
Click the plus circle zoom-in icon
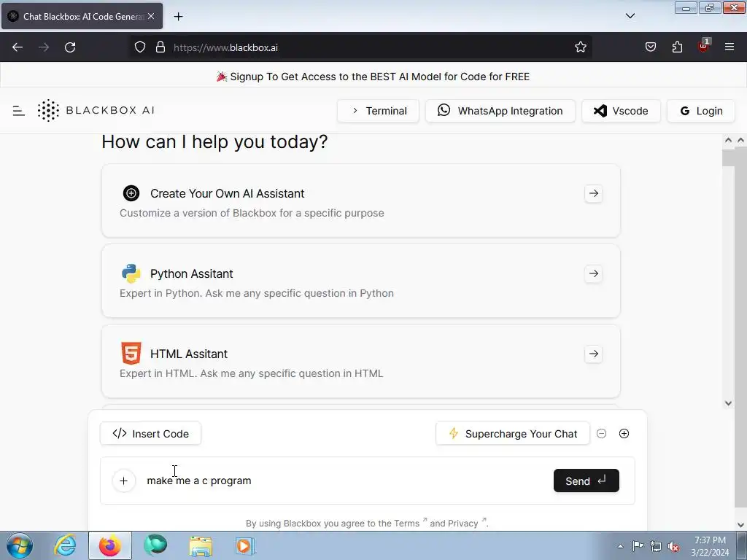[x=624, y=434]
